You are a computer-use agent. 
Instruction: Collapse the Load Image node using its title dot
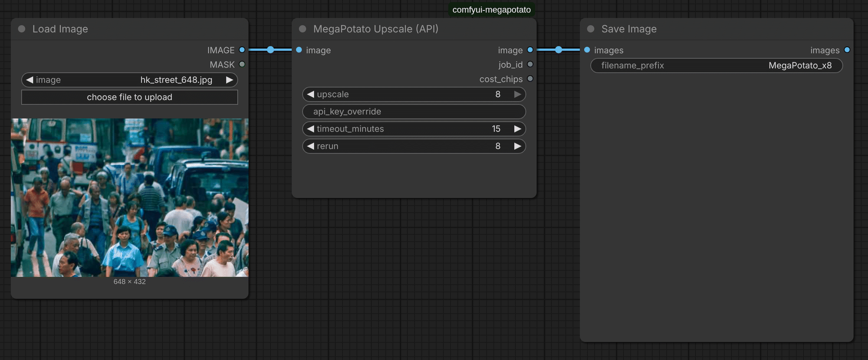22,29
